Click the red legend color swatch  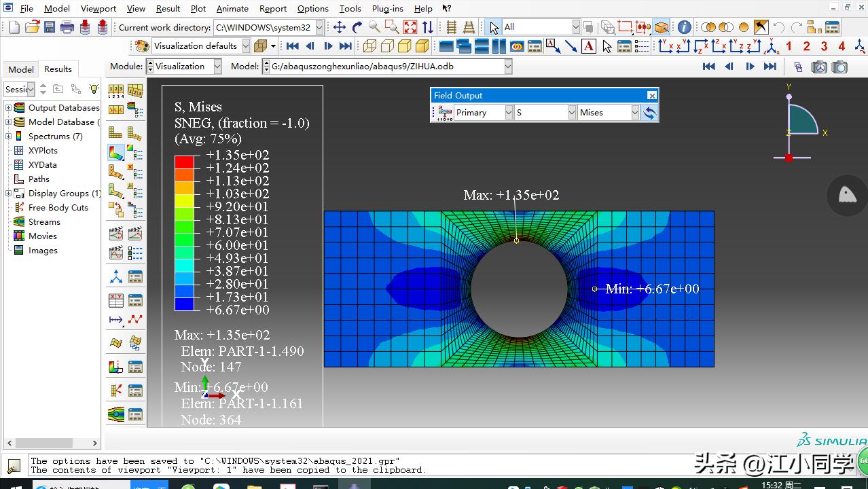pyautogui.click(x=184, y=162)
